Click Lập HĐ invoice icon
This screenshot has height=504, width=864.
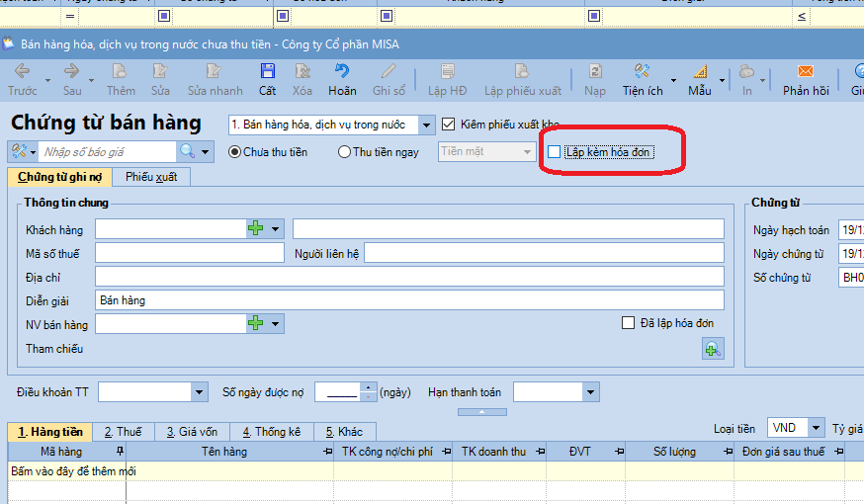pyautogui.click(x=448, y=71)
